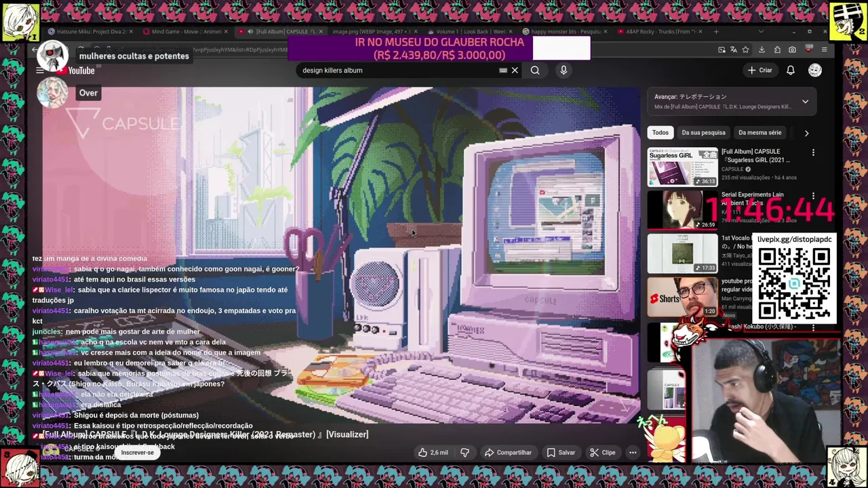Screen dimensions: 868x488
Task: Click the Clipe scissors button
Action: pyautogui.click(x=602, y=452)
